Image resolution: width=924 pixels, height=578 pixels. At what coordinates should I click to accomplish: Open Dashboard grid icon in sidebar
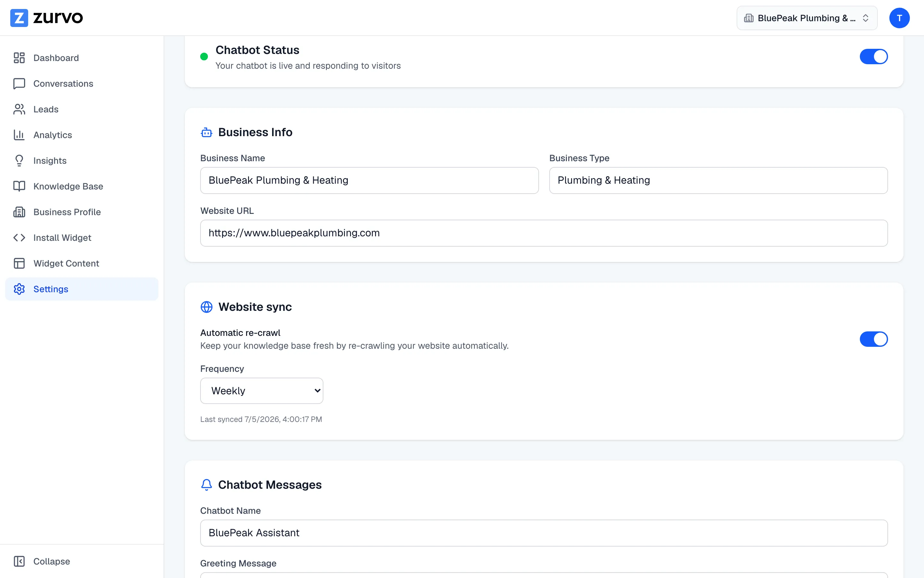[x=19, y=58]
